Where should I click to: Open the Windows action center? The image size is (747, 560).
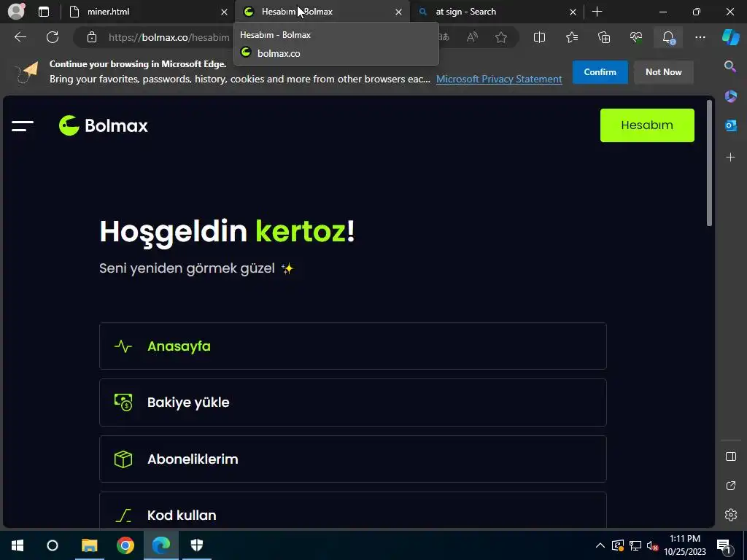(724, 545)
